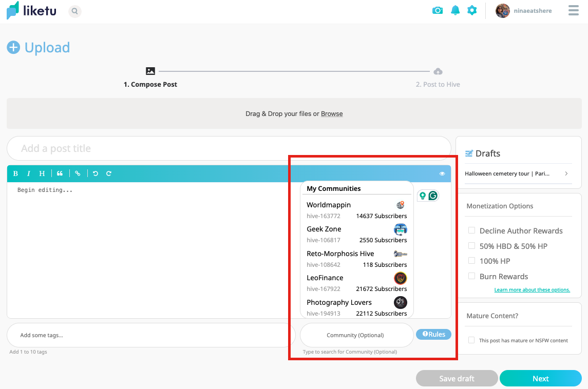The height and width of the screenshot is (389, 588).
Task: Click the camera upload icon
Action: (x=437, y=10)
